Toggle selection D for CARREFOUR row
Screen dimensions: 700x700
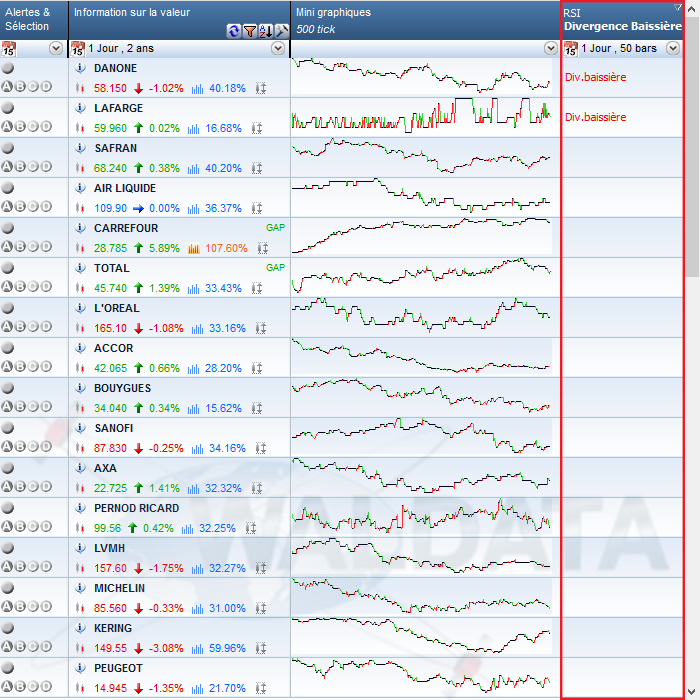click(46, 246)
